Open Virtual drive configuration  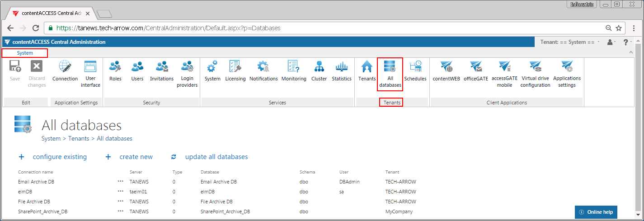click(535, 75)
